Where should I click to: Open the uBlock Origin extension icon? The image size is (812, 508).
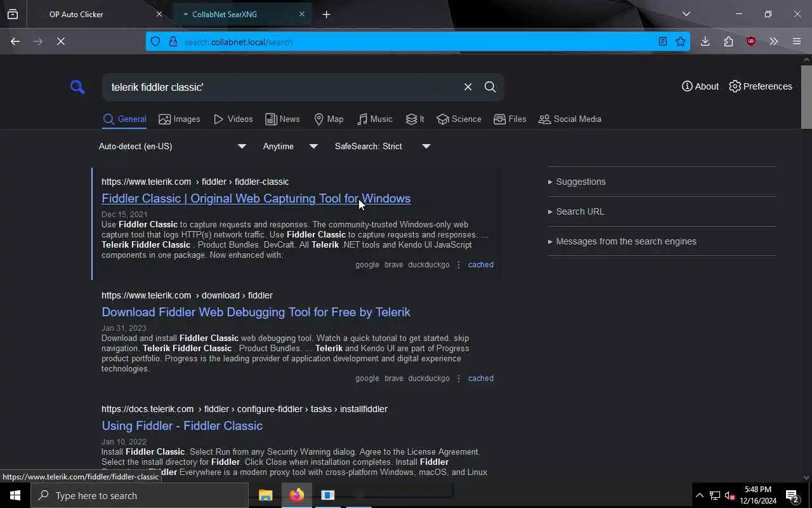coord(751,41)
